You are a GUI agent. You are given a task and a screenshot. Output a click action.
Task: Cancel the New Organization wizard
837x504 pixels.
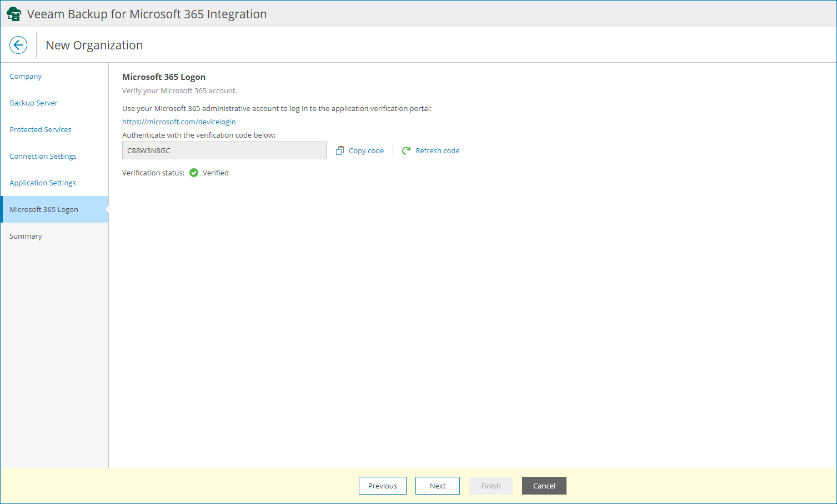click(x=544, y=486)
